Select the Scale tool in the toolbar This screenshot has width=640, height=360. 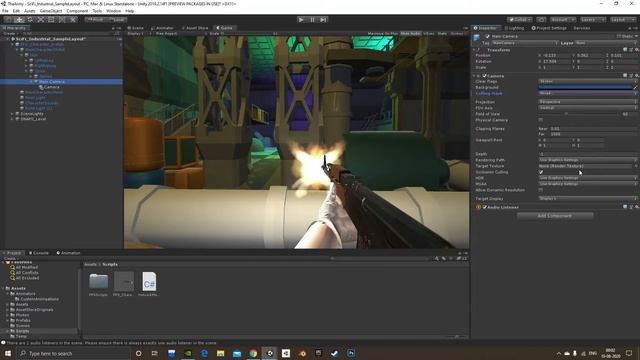[x=40, y=20]
